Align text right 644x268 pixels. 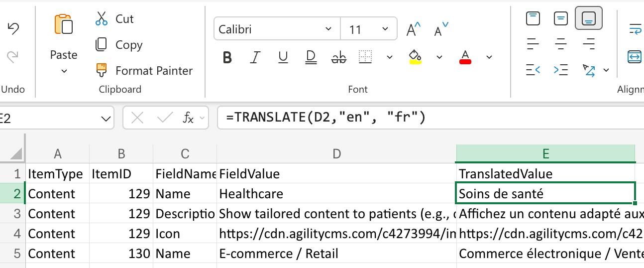tap(589, 44)
